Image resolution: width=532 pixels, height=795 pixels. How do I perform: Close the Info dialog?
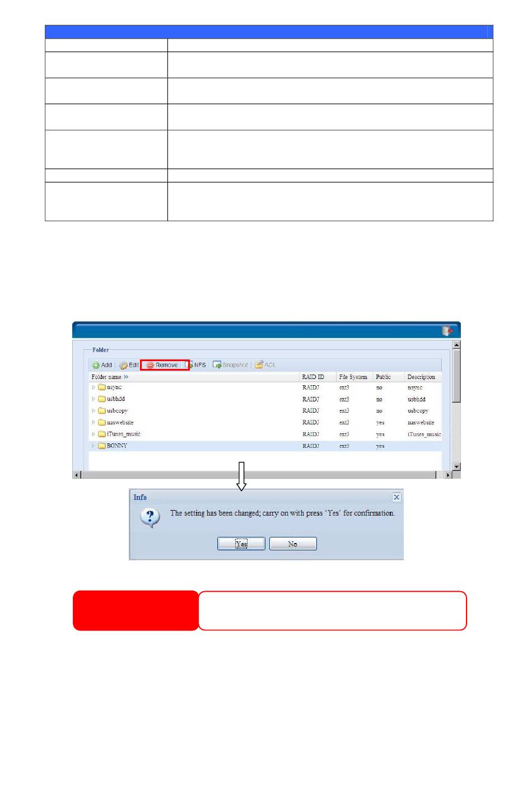click(396, 497)
